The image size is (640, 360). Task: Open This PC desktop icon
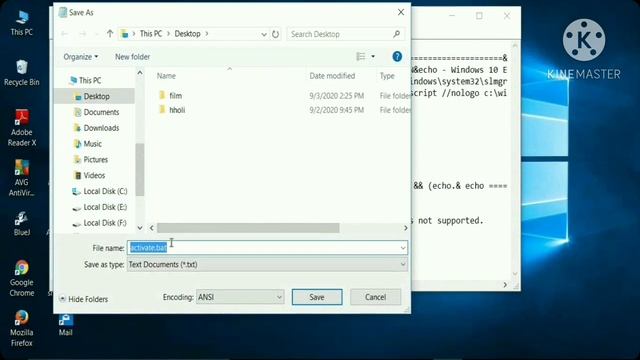click(x=22, y=23)
